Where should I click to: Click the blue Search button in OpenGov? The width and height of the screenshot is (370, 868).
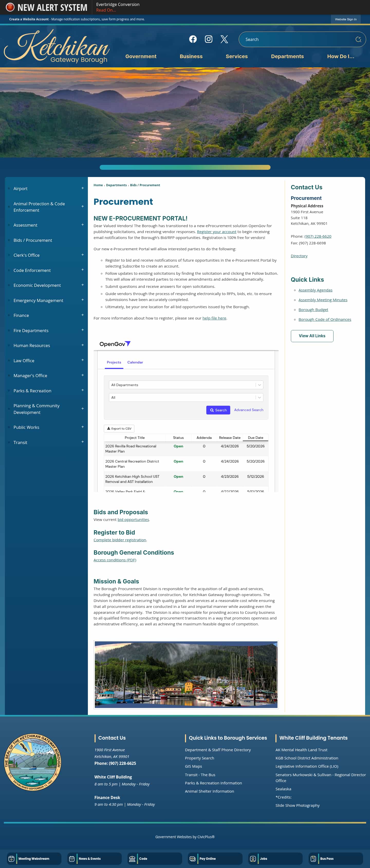pos(218,410)
